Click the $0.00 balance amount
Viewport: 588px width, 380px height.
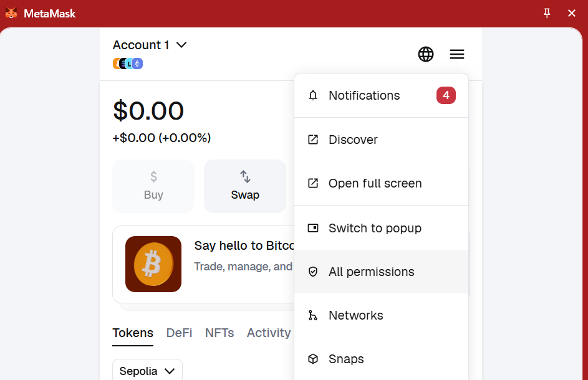click(148, 111)
